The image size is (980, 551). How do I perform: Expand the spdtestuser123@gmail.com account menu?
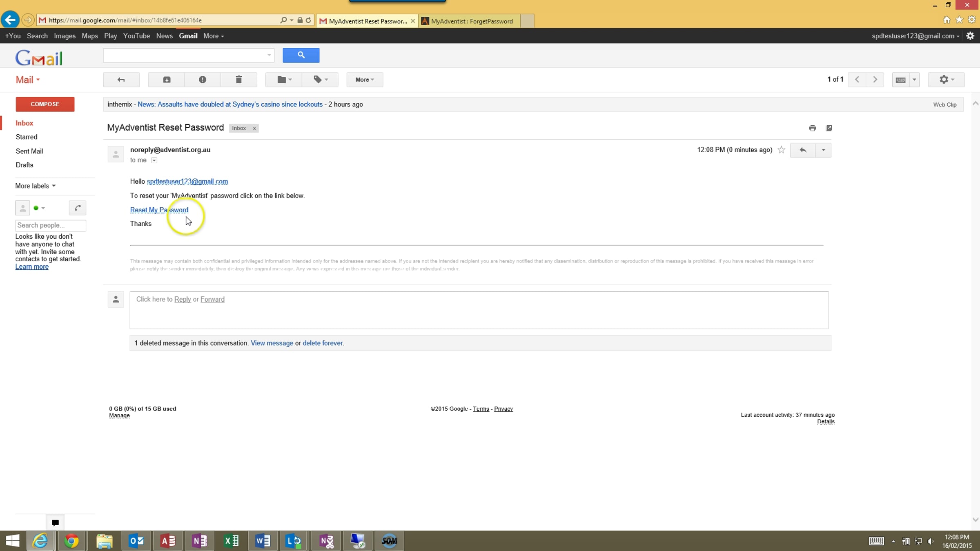pos(915,36)
